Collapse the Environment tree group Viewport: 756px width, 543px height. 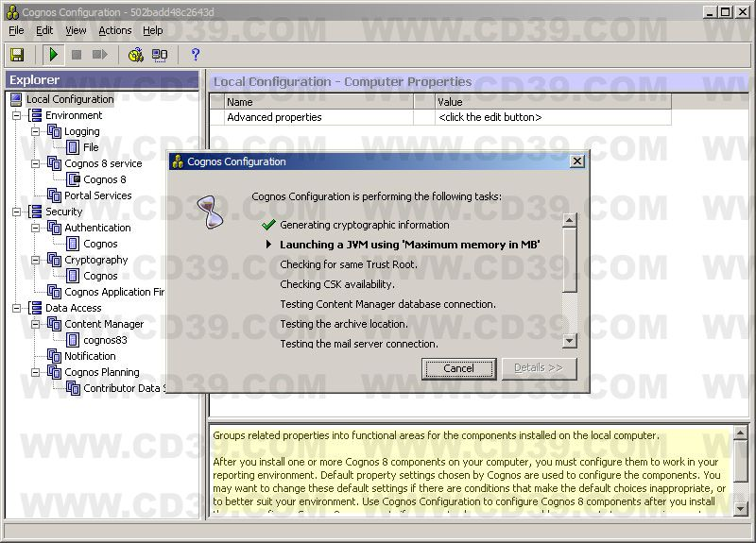16,115
